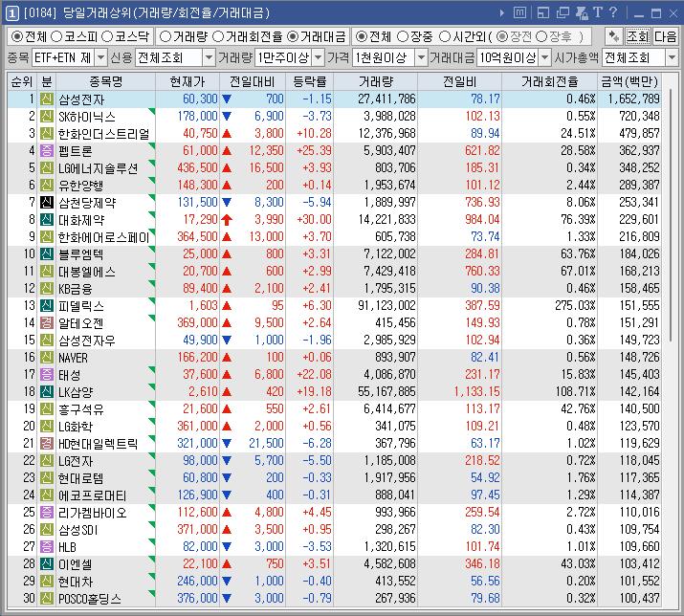The height and width of the screenshot is (616, 684).
Task: Open font settings via the T icon
Action: pos(598,12)
